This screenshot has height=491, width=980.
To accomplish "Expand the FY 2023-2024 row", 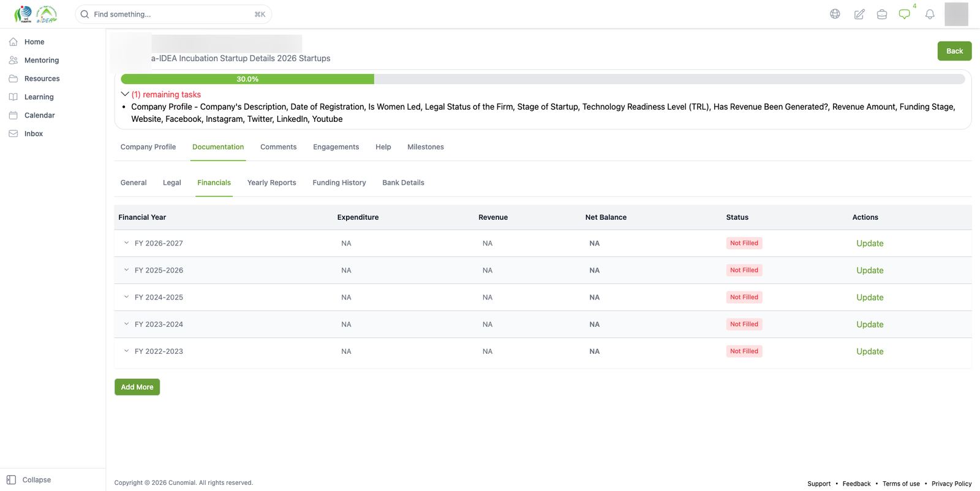I will pos(126,324).
